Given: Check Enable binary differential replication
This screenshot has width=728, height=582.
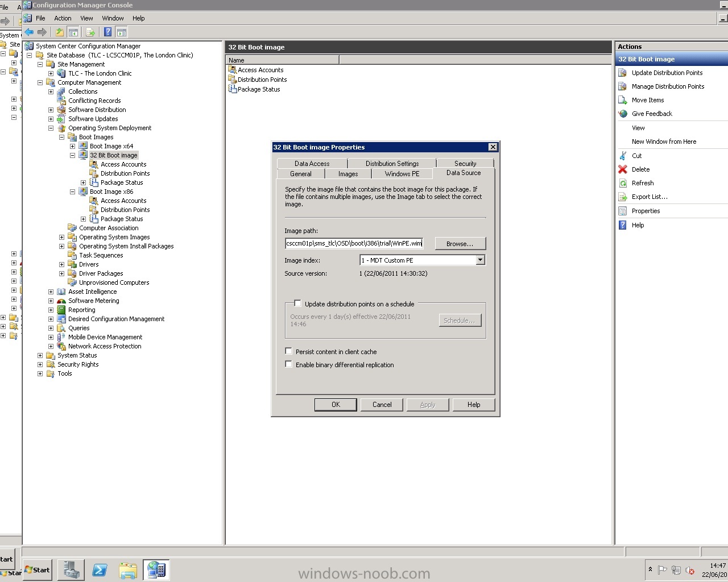Looking at the screenshot, I should click(288, 364).
